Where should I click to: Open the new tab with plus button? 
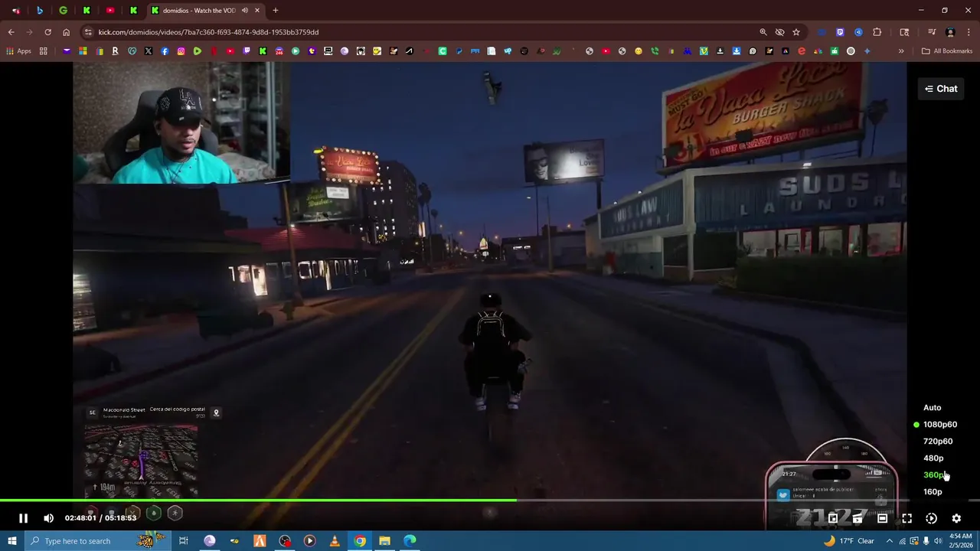pyautogui.click(x=276, y=11)
